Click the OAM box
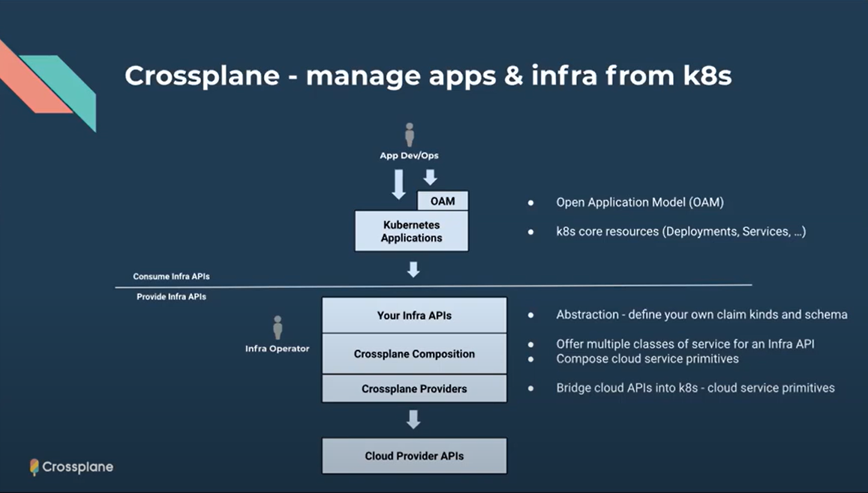 click(x=443, y=201)
